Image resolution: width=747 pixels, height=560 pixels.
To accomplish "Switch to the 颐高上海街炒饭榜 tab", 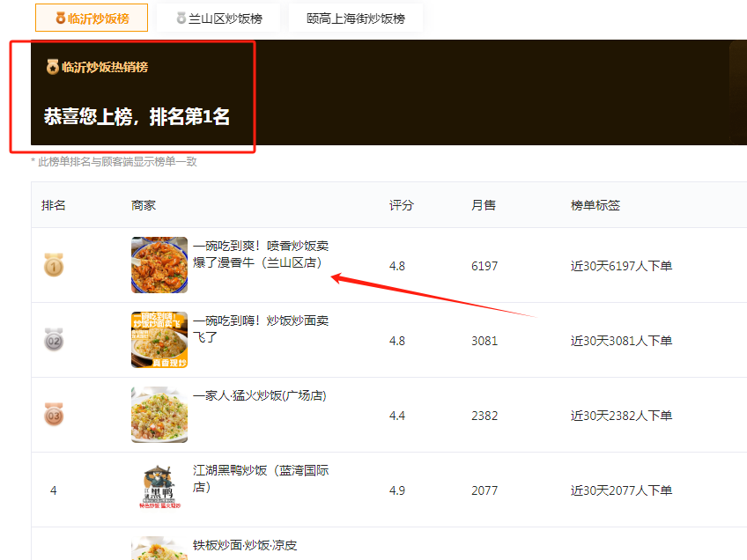I will 356,17.
